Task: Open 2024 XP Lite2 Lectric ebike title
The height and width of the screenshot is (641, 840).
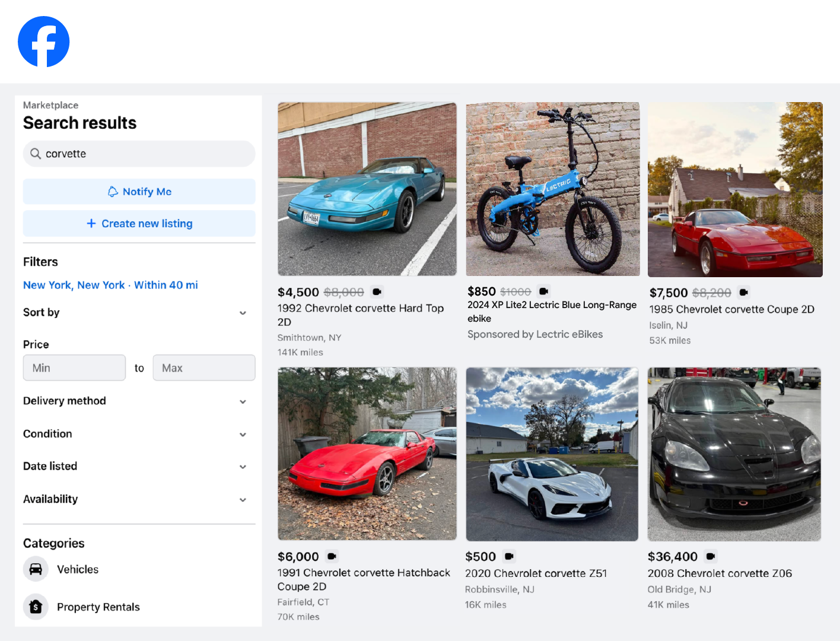Action: click(552, 312)
